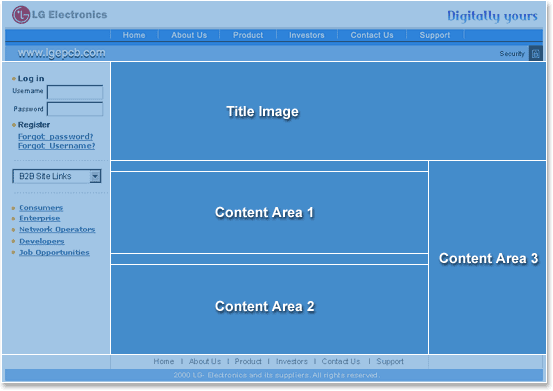Follow the Forgot password? link

click(x=55, y=136)
